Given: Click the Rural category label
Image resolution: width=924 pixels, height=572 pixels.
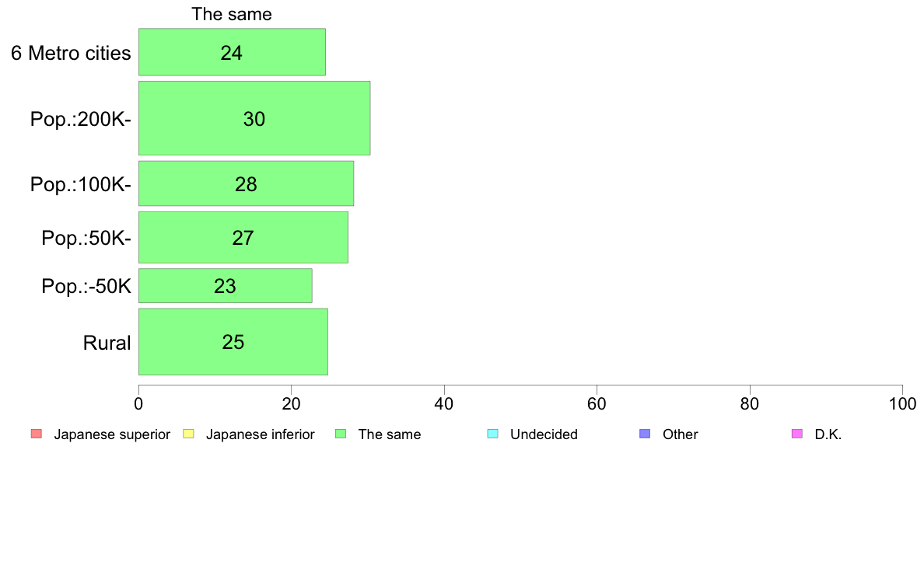Looking at the screenshot, I should [x=107, y=343].
